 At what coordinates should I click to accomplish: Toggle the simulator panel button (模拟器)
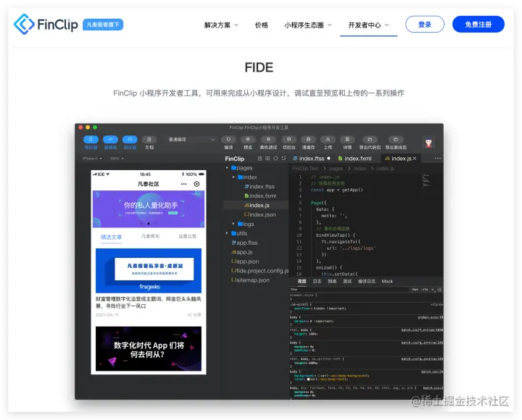point(91,139)
